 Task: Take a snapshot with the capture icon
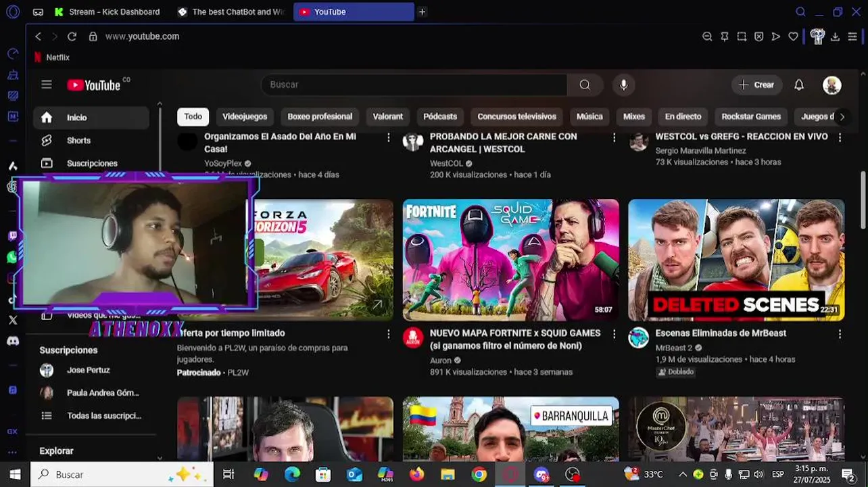pyautogui.click(x=742, y=37)
